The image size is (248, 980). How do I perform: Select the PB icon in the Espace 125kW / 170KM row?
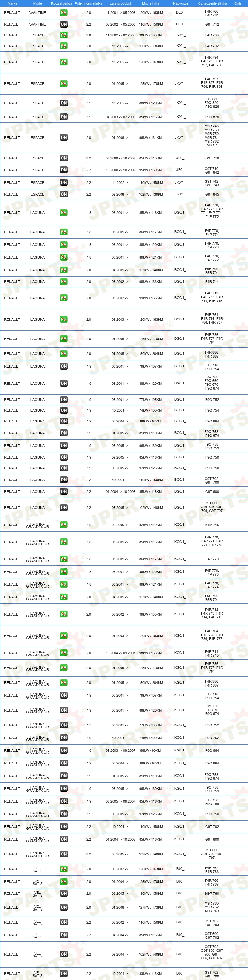coord(64,84)
